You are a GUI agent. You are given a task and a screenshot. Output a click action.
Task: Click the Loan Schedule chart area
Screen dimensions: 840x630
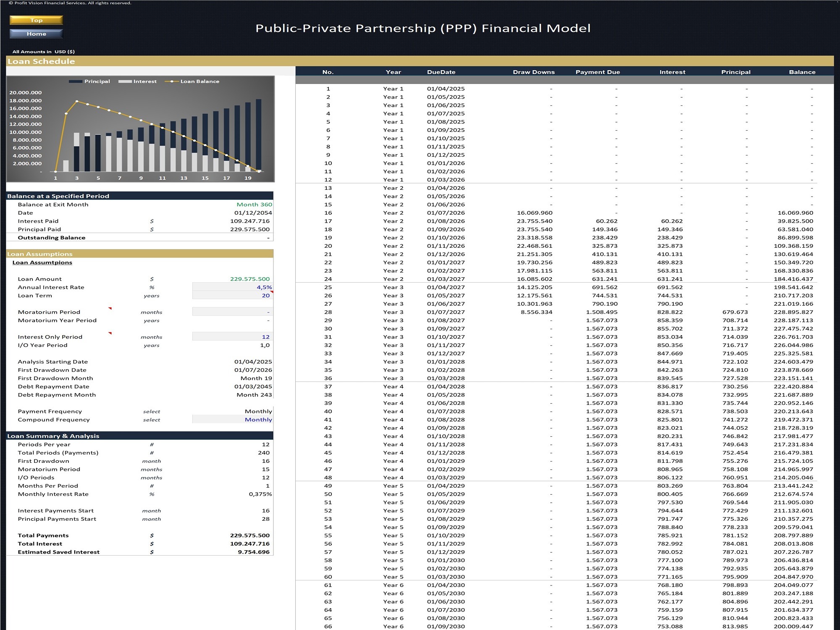coord(140,129)
